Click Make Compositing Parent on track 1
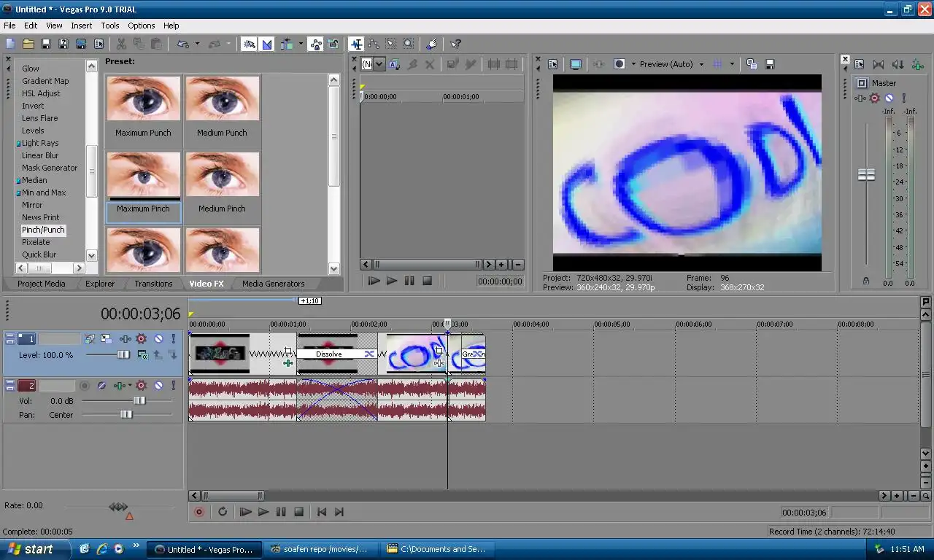 pos(158,355)
